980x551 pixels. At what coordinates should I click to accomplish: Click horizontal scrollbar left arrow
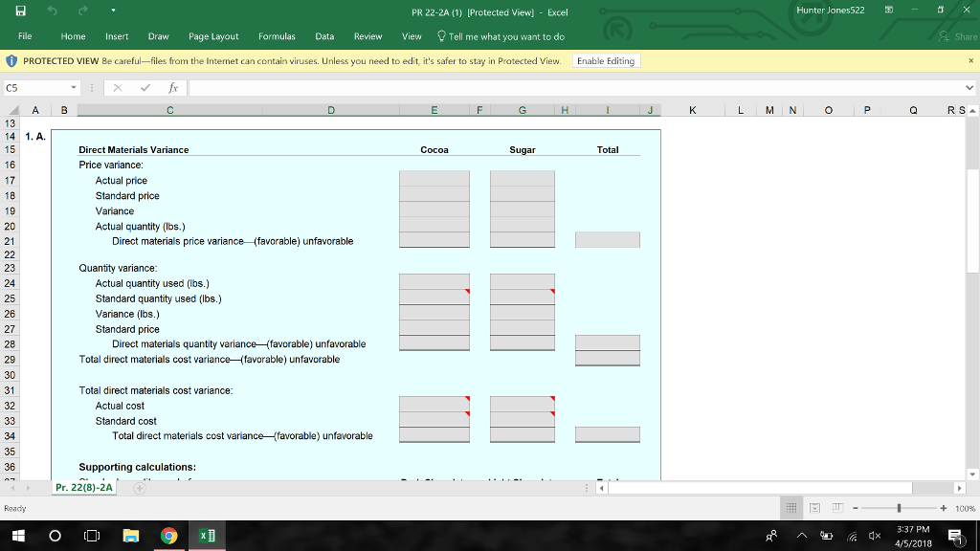tap(601, 488)
